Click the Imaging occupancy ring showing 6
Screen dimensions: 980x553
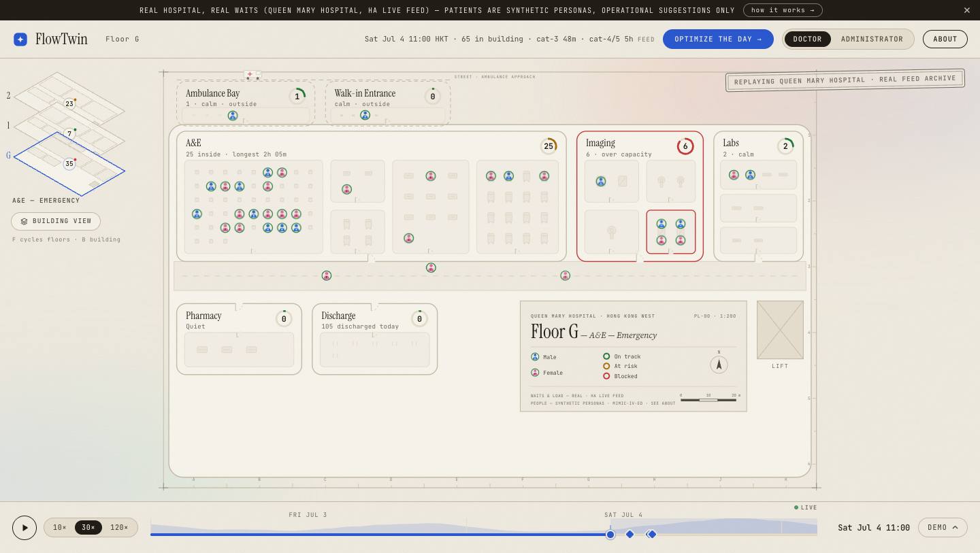[685, 146]
